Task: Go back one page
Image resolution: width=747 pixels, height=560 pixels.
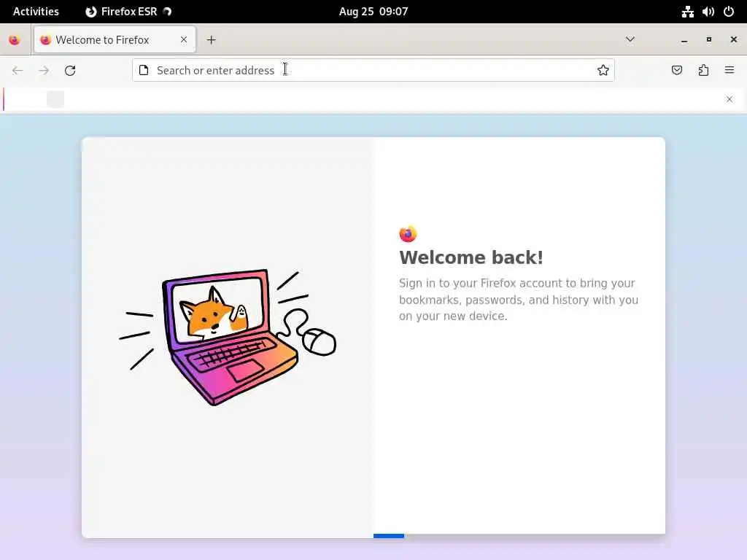Action: [18, 71]
